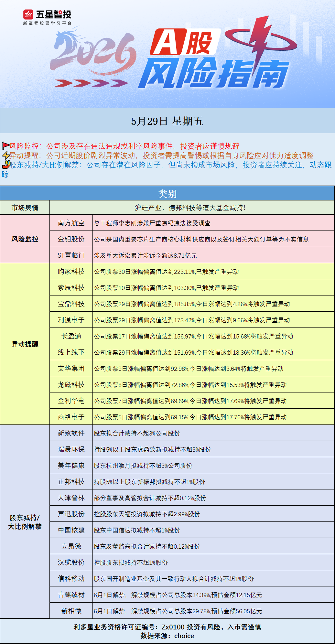Click the 沪硅产业、德邦科技等遭大基金减持 headline

pos(190,208)
